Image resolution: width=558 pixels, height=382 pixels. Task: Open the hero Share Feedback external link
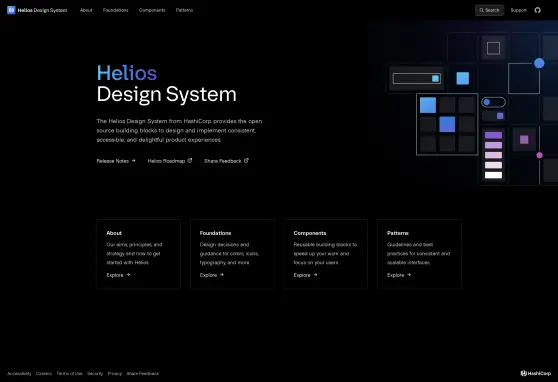226,161
